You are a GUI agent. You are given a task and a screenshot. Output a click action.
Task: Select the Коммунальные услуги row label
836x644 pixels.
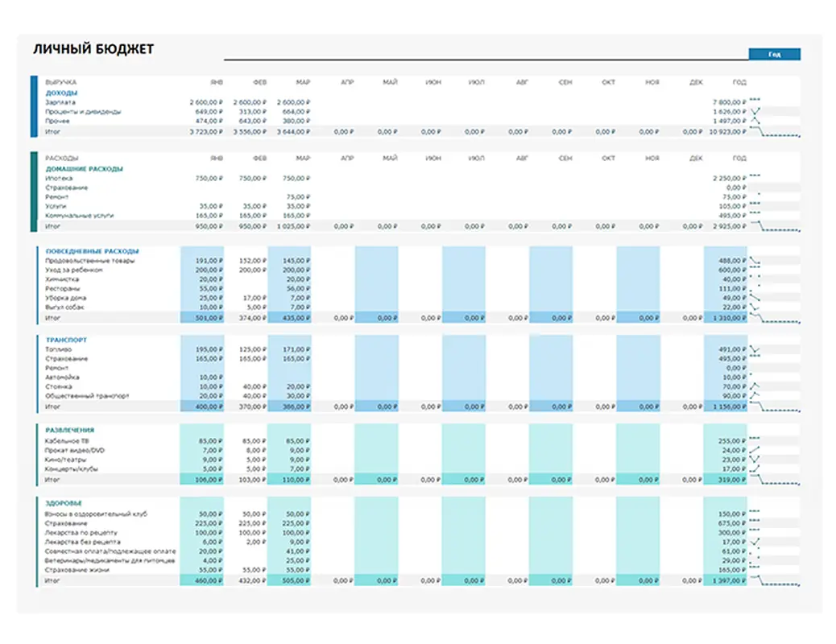pos(80,216)
